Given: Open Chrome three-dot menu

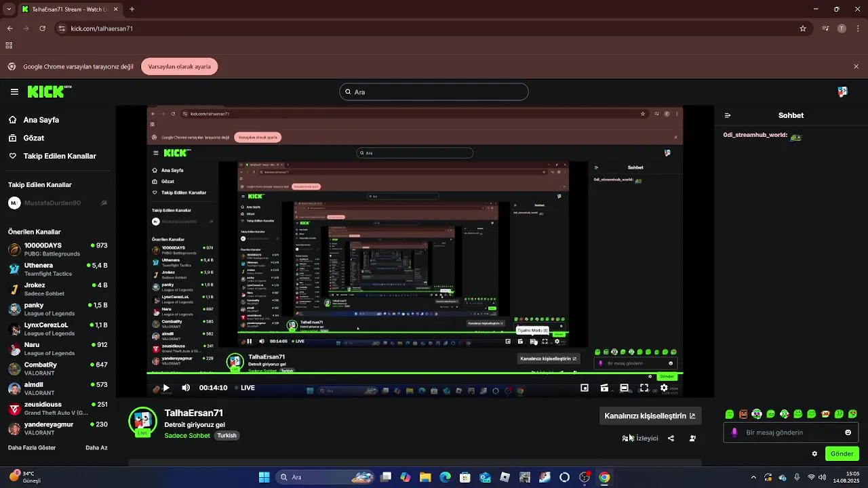Looking at the screenshot, I should pyautogui.click(x=857, y=28).
